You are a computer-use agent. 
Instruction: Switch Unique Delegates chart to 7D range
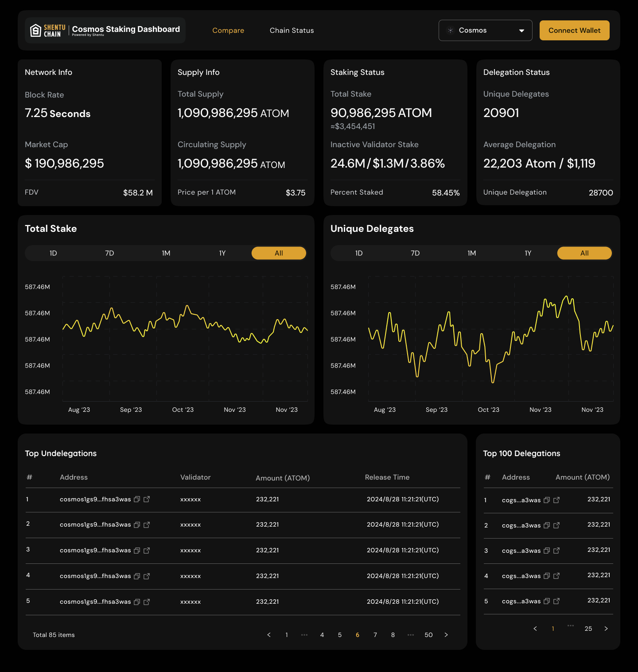tap(415, 253)
